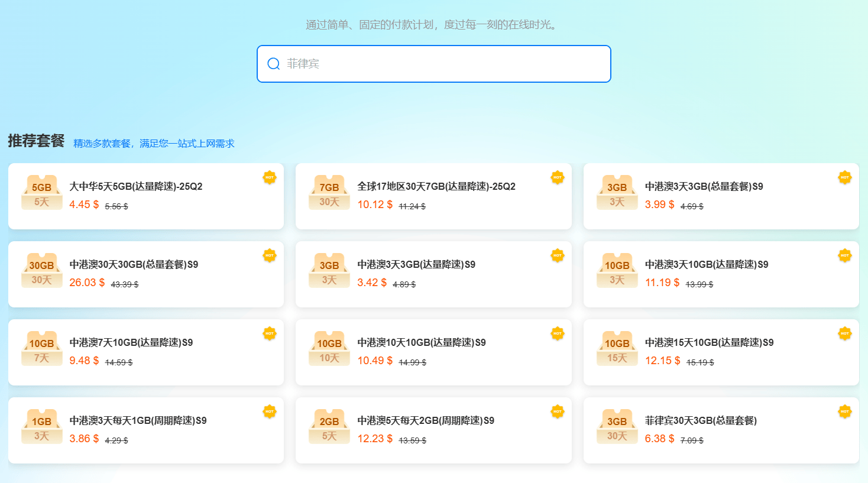Open 大中华5天5GB(达量降速)-25Q2 plan title

tap(136, 186)
